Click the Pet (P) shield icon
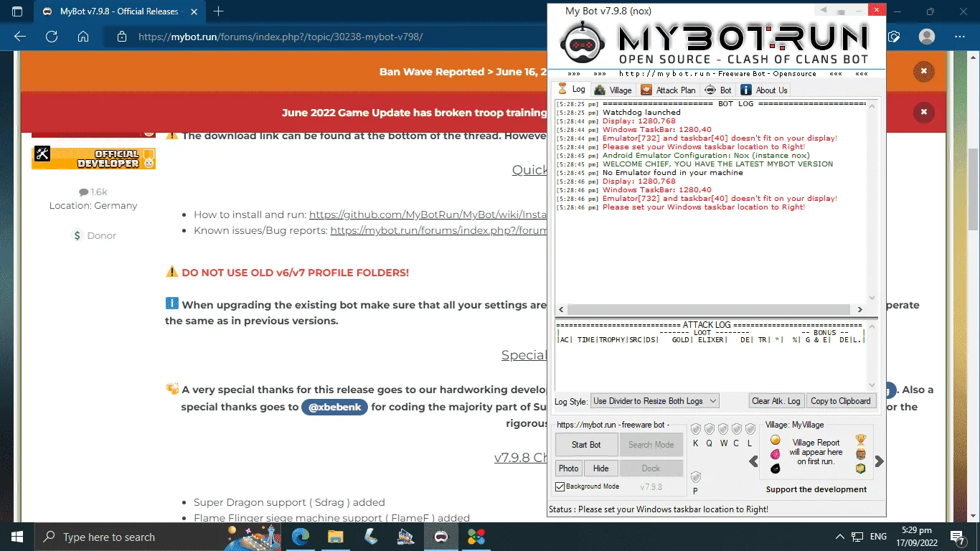Viewport: 980px width, 551px height. pos(695,477)
